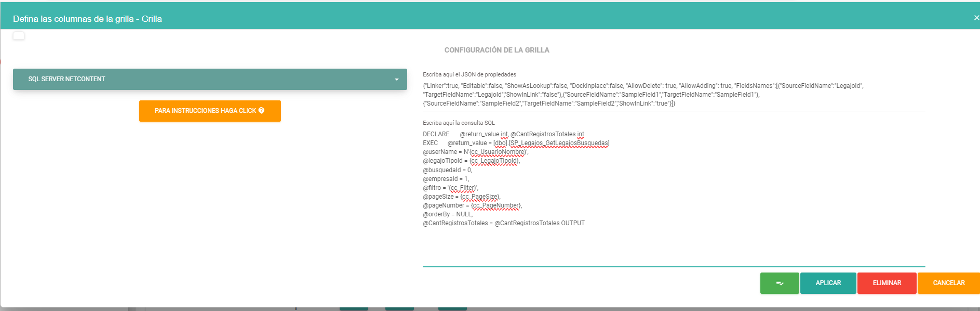Click inside the consulta SQL text area
Viewport: 980px width, 311px height.
(674, 198)
